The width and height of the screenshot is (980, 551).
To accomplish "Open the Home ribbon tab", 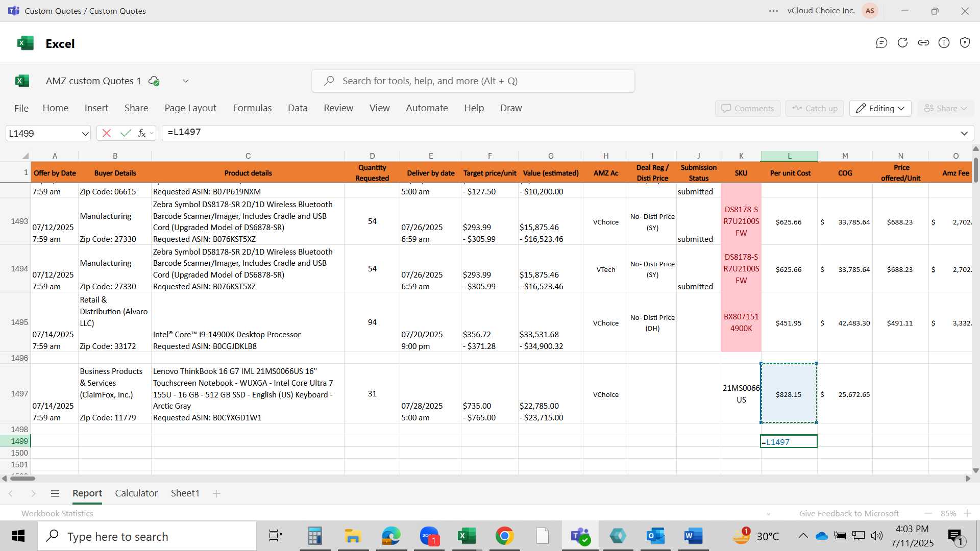I will [x=56, y=108].
